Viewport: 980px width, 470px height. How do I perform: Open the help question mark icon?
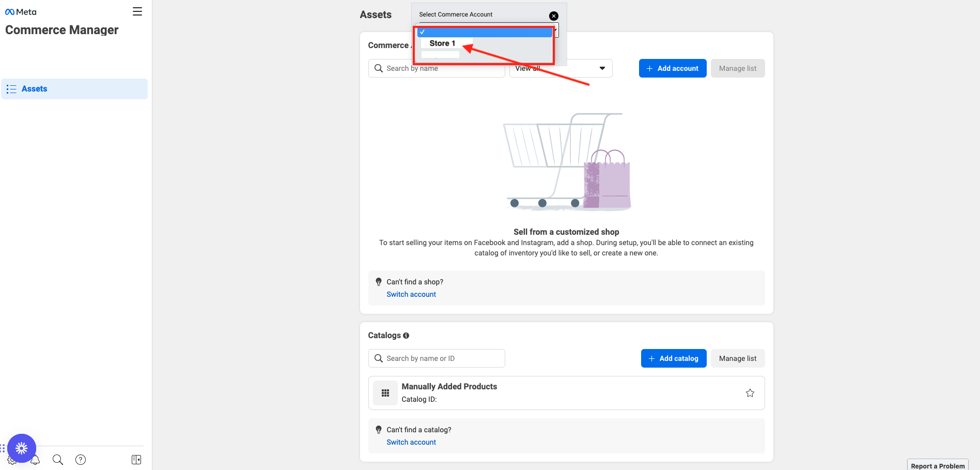click(x=81, y=460)
